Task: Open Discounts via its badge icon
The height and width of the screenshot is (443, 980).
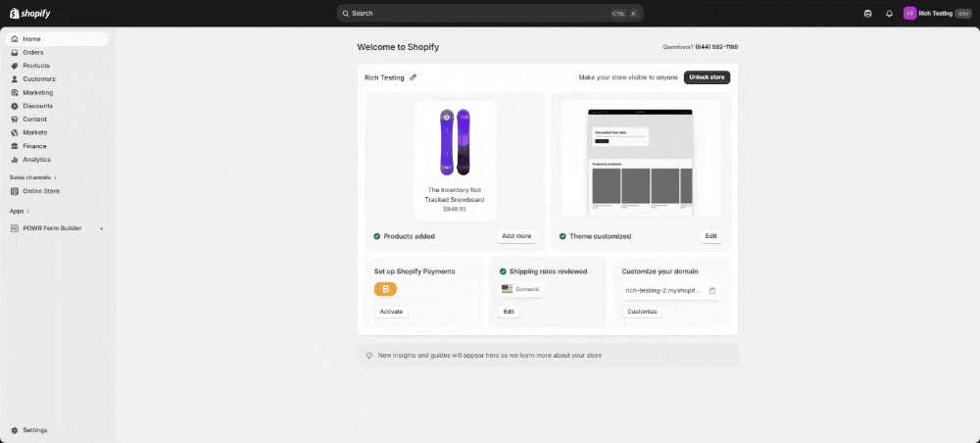Action: click(x=15, y=106)
